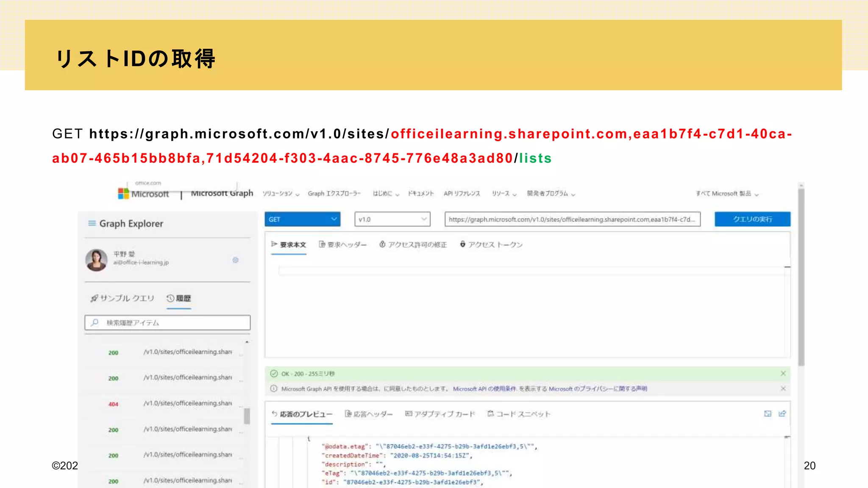
Task: Click the query URL input field
Action: point(572,219)
